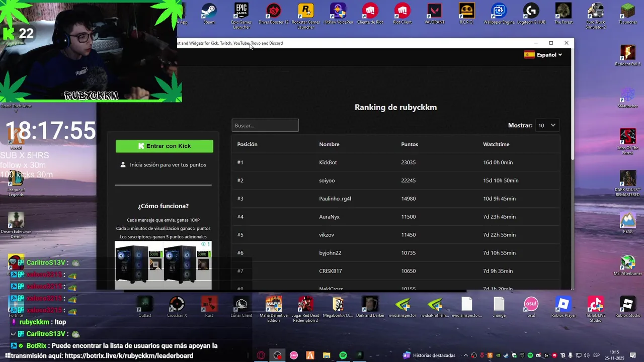The image size is (644, 362).
Task: Open Roblox Player desktop icon
Action: [x=563, y=307]
